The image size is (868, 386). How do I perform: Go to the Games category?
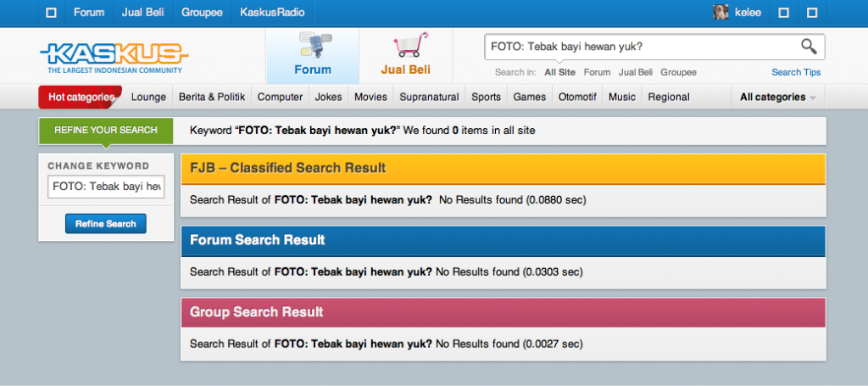click(530, 97)
